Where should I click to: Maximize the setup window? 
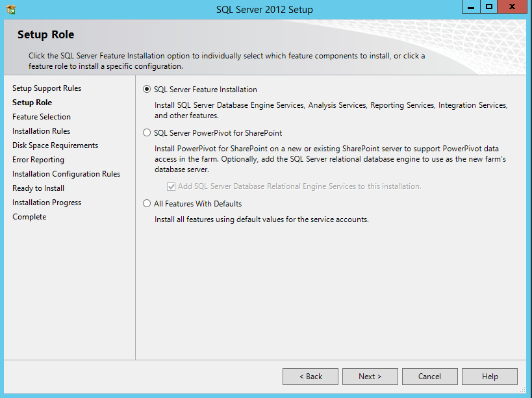pos(489,6)
